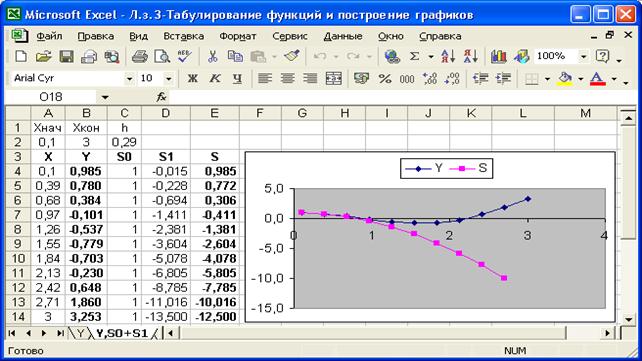
Task: Redo action arrow icon
Action: [353, 56]
